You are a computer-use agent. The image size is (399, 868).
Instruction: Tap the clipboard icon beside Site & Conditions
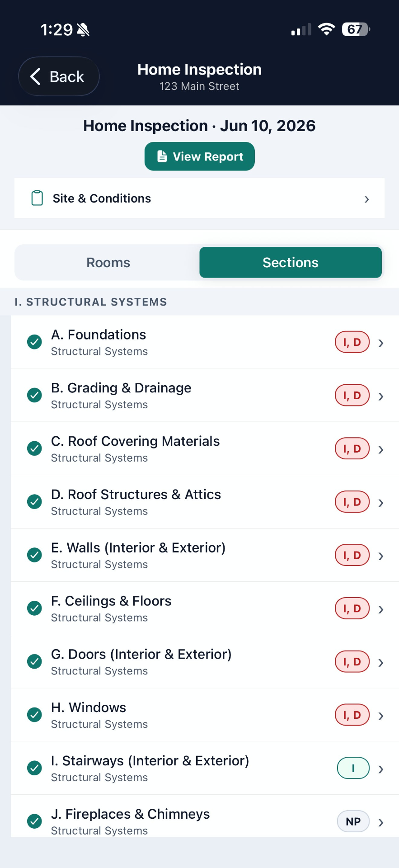(37, 198)
